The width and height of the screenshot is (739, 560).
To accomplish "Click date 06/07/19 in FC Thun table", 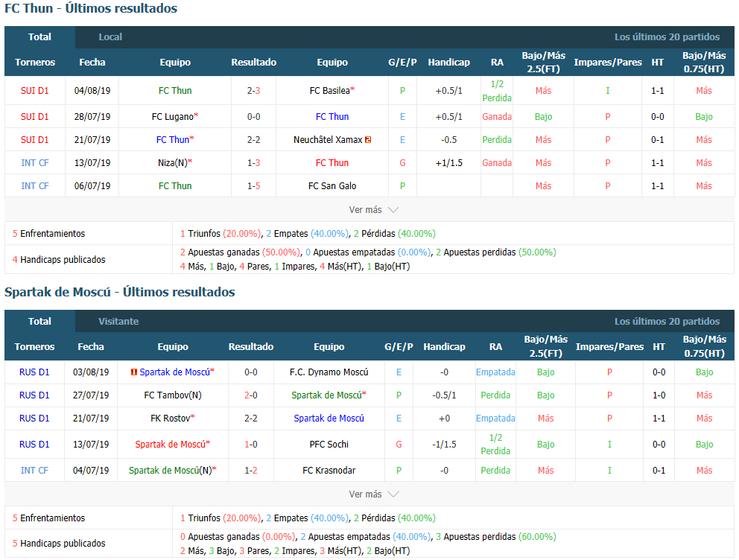I will coord(92,185).
